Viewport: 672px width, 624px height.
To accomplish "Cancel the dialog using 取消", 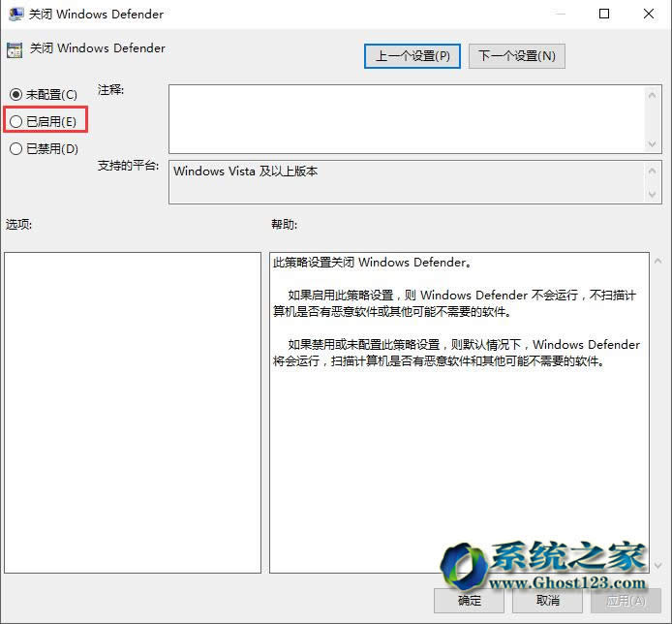I will click(547, 600).
